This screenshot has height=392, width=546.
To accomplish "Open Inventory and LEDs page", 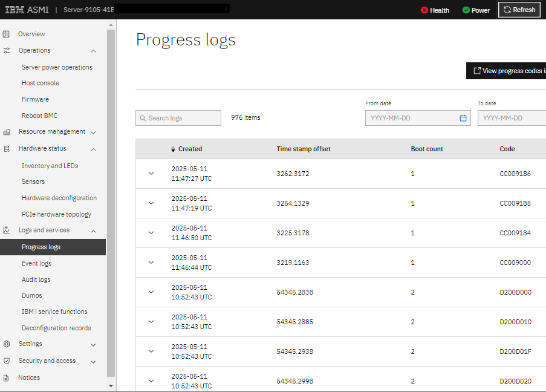I will click(x=50, y=166).
